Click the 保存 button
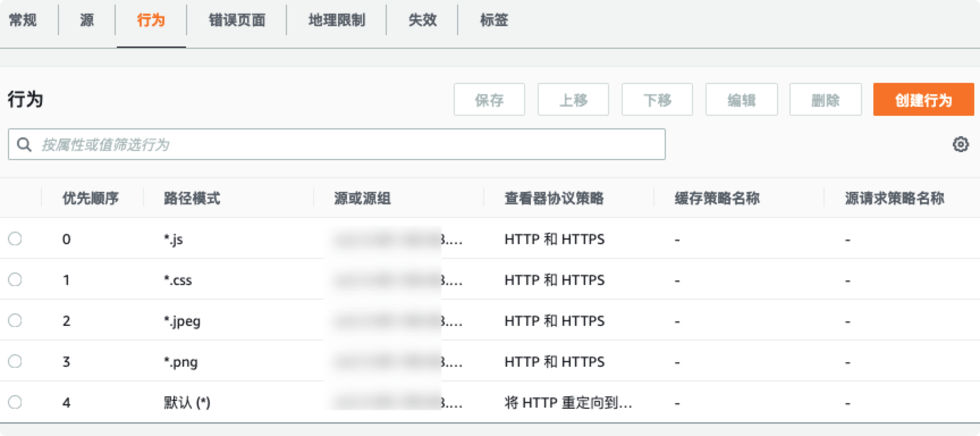 tap(489, 100)
